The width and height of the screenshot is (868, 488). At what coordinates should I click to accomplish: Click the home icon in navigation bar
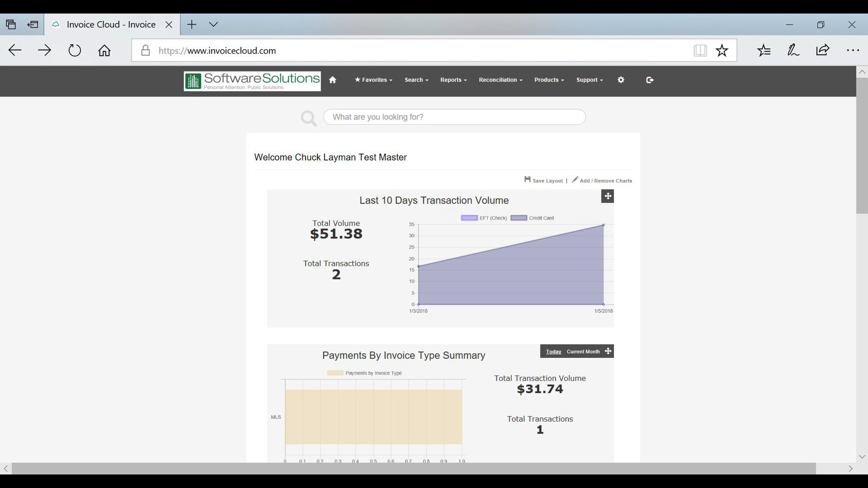pyautogui.click(x=332, y=80)
